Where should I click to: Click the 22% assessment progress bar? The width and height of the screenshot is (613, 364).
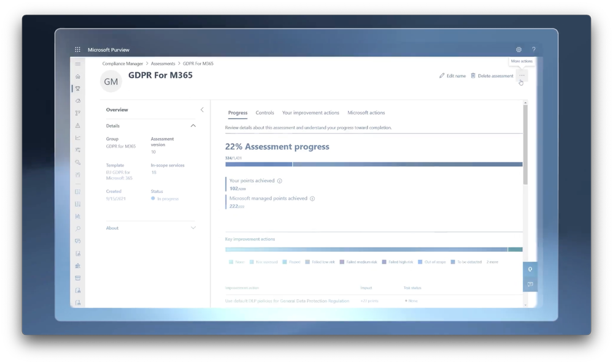374,164
